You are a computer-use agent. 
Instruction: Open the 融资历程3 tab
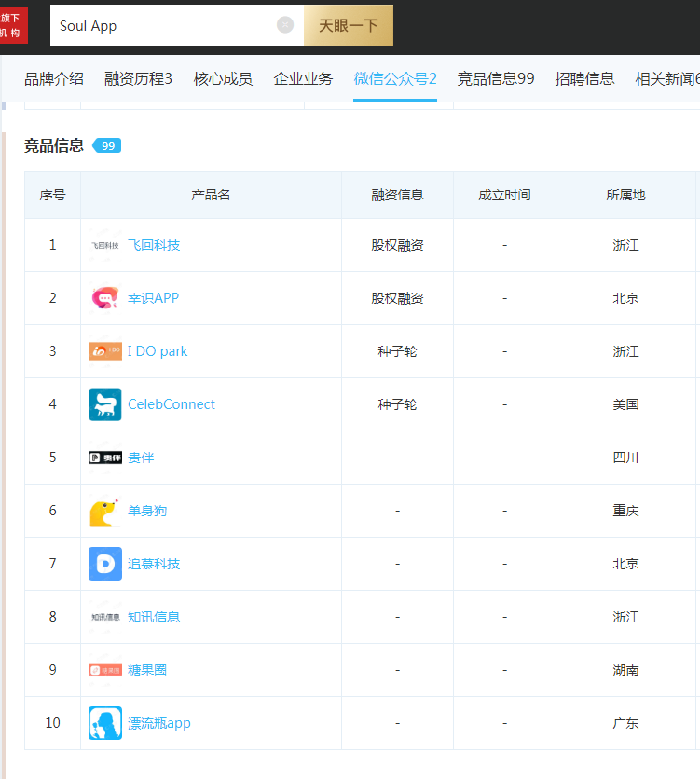[138, 79]
